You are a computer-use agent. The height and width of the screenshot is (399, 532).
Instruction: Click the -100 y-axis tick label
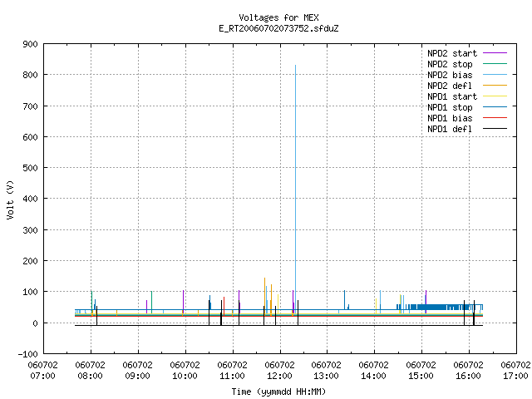pos(27,354)
